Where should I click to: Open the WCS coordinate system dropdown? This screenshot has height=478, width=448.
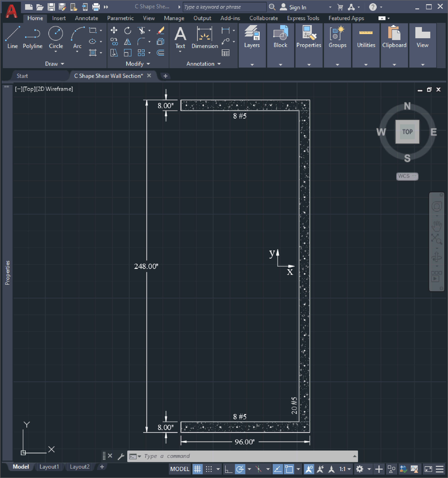tap(407, 176)
